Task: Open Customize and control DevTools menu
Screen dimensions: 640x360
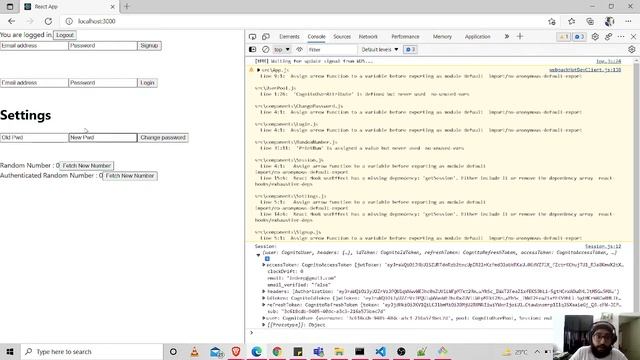Action: point(621,37)
